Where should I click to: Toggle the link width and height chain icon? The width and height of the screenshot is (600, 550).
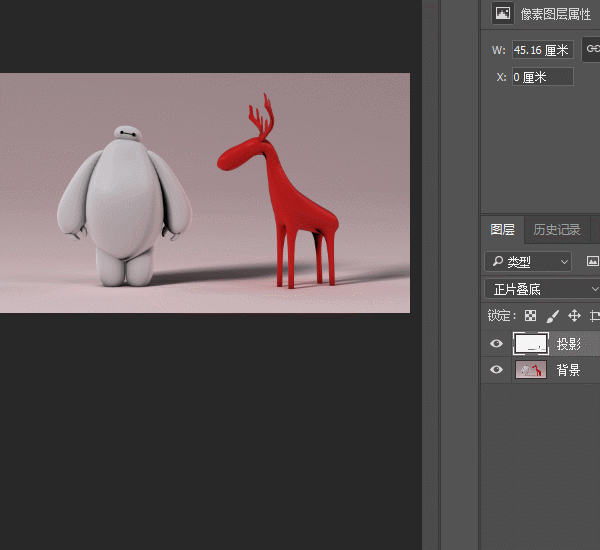click(x=592, y=49)
